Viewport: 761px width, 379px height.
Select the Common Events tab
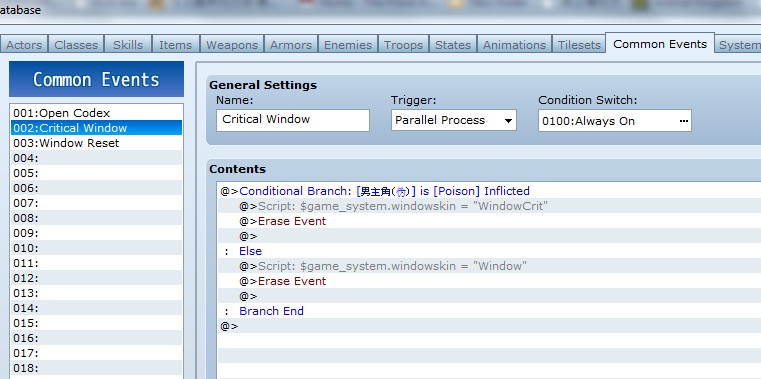point(660,44)
